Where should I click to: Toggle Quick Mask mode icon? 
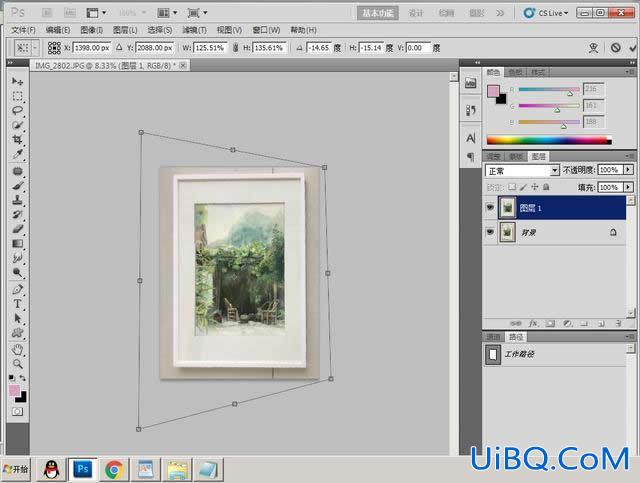[17, 412]
